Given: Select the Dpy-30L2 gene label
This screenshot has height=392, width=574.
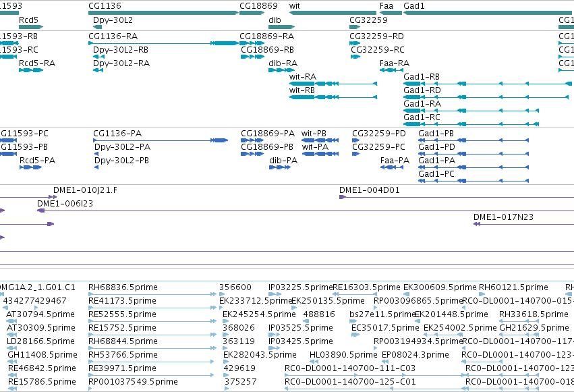Looking at the screenshot, I should pos(113,20).
